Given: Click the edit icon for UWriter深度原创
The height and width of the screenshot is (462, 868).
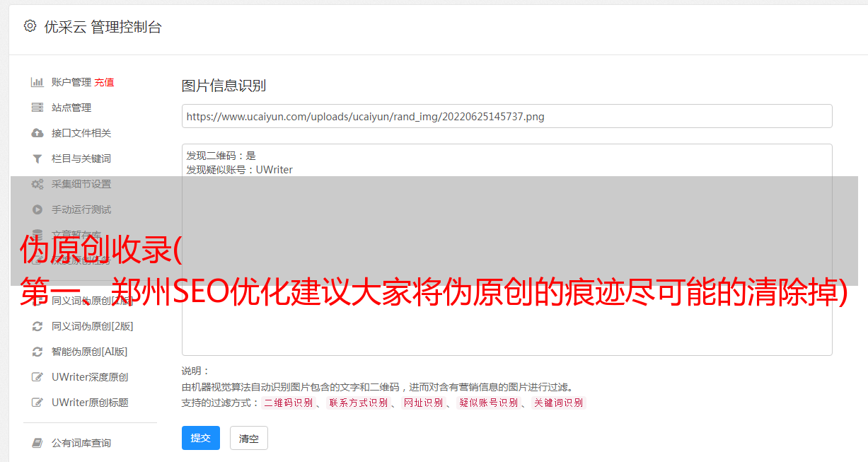Looking at the screenshot, I should pos(37,377).
